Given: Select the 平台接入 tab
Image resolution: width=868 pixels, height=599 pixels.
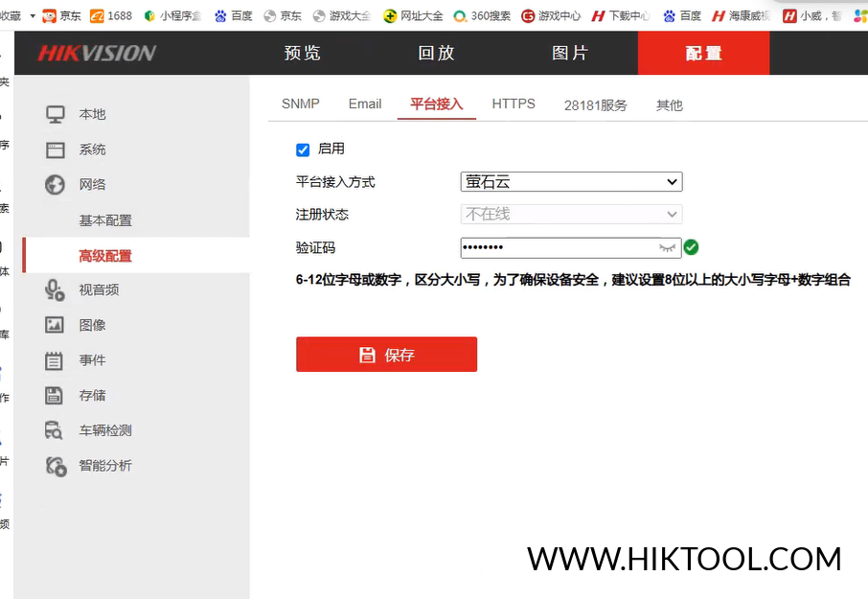Looking at the screenshot, I should pos(436,104).
